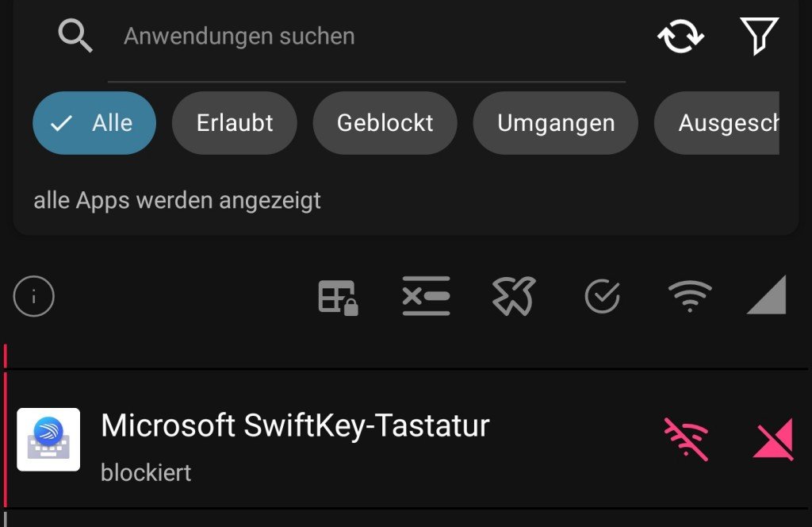Toggle Wi-Fi blocking for SwiftKey

pyautogui.click(x=686, y=439)
